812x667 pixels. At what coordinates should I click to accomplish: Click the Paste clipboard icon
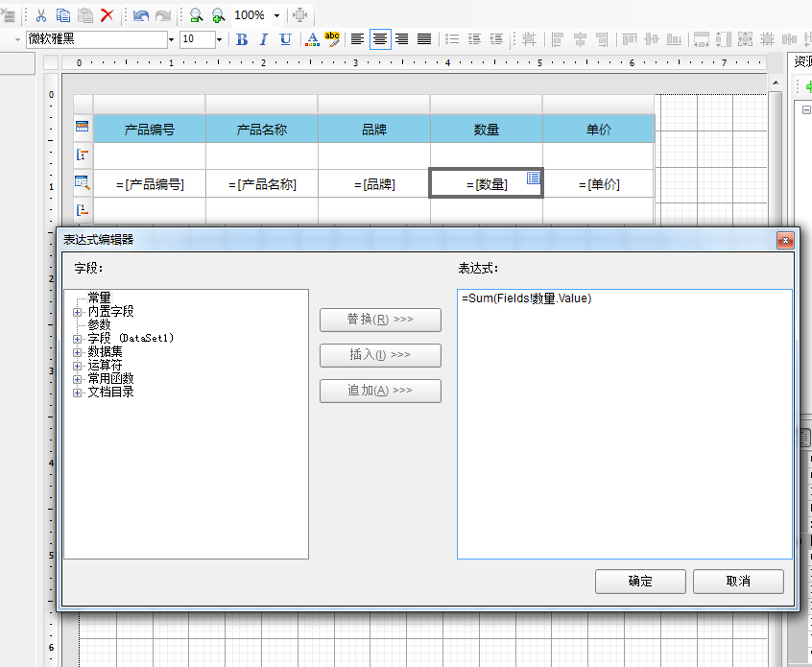pos(85,15)
